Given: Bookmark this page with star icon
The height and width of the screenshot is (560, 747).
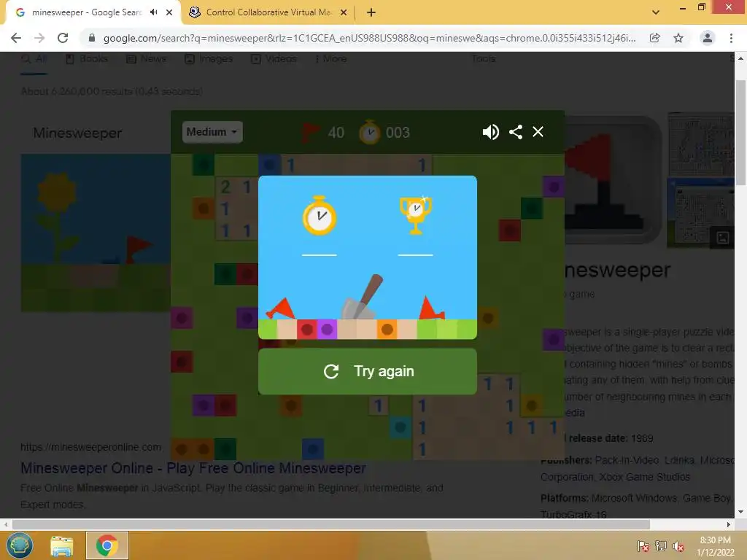Looking at the screenshot, I should click(x=678, y=38).
